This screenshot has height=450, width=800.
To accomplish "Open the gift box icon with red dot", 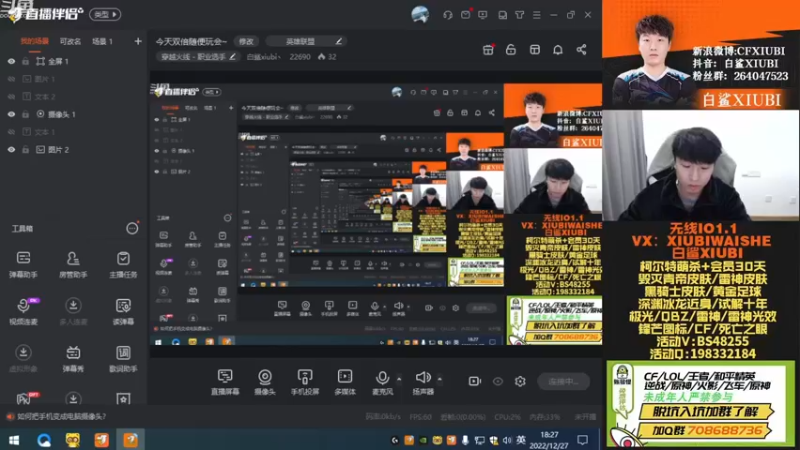I will 488,49.
